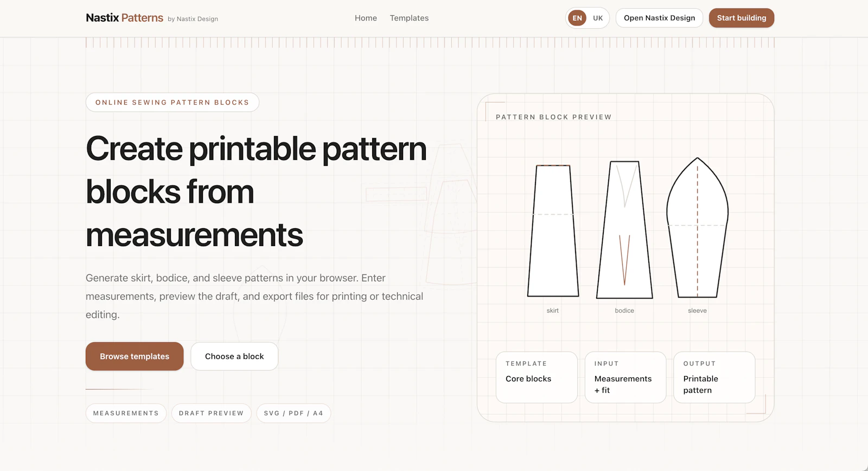Click the MEASUREMENTS pill tag
The image size is (868, 471).
126,413
